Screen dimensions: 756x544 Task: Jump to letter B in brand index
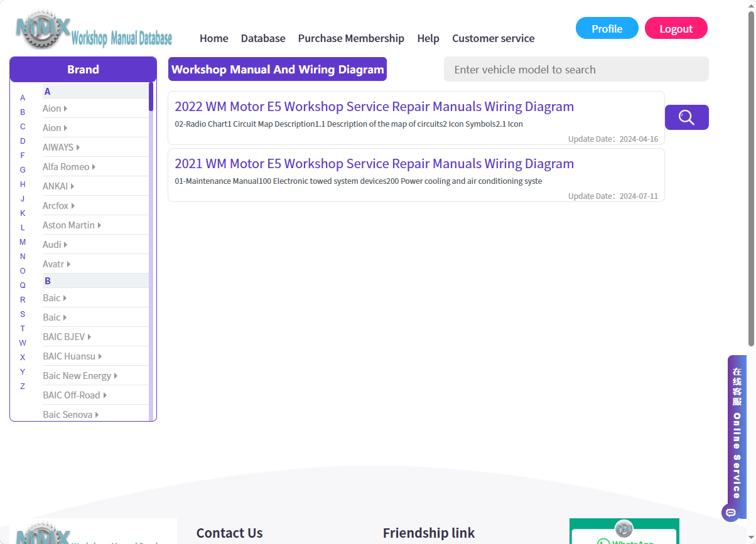coord(23,112)
